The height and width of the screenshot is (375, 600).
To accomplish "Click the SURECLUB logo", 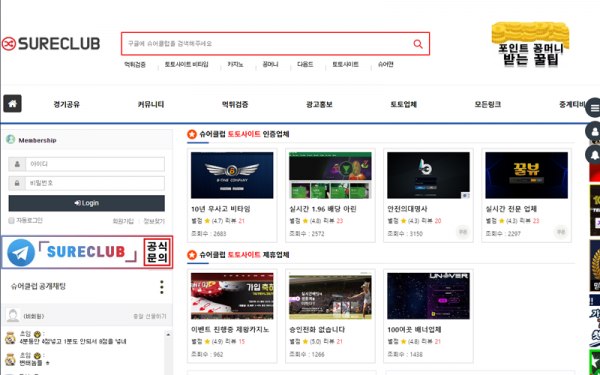I will pyautogui.click(x=51, y=44).
